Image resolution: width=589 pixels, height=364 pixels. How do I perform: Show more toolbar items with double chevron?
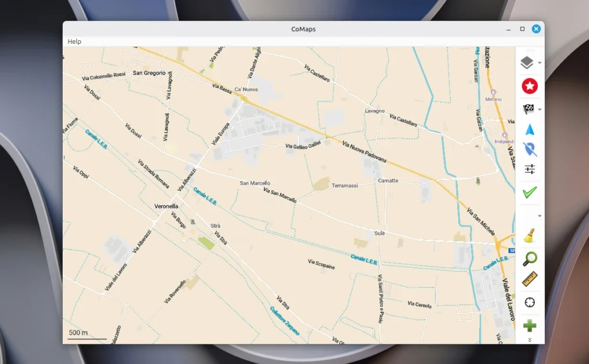coord(530,340)
